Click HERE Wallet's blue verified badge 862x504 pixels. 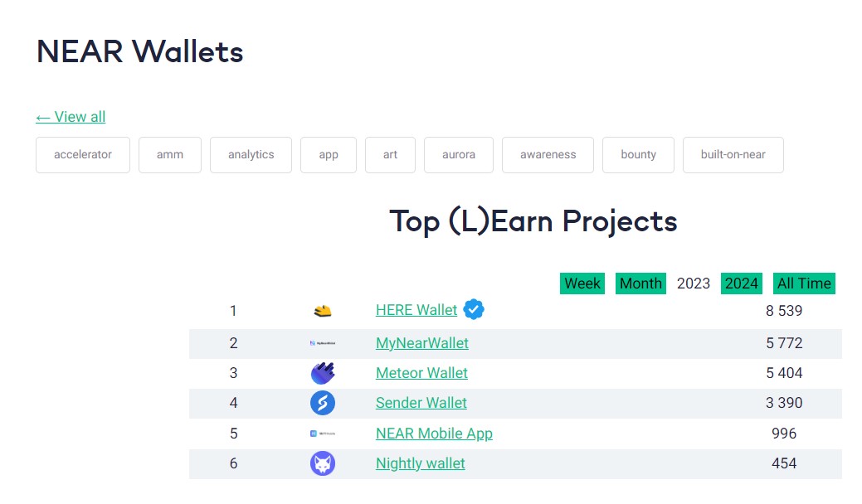pyautogui.click(x=474, y=309)
